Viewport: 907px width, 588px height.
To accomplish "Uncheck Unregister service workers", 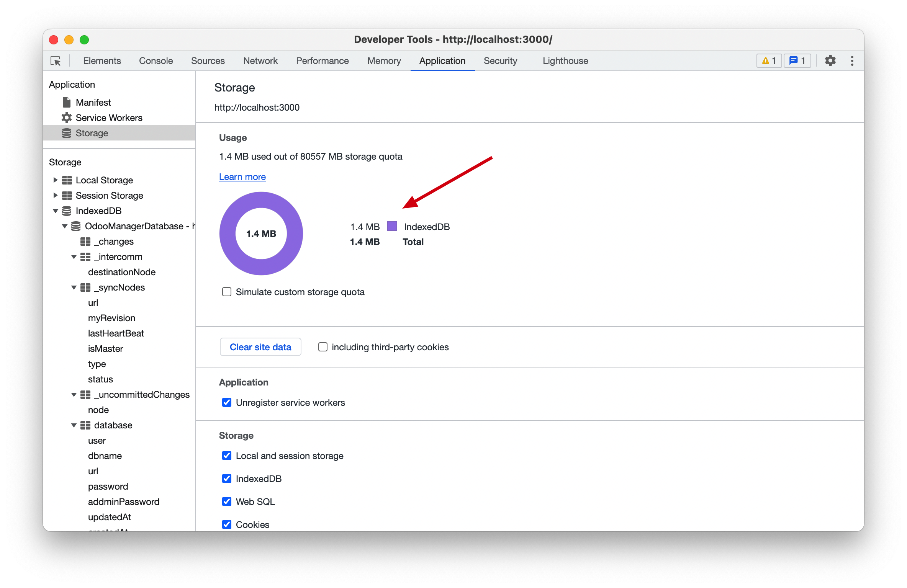I will coord(227,403).
